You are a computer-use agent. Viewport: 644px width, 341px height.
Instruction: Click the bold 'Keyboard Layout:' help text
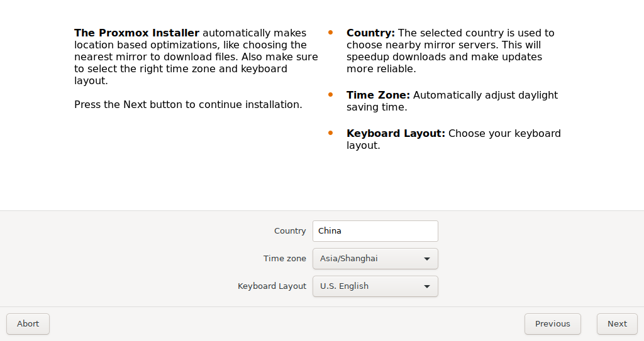(x=396, y=133)
